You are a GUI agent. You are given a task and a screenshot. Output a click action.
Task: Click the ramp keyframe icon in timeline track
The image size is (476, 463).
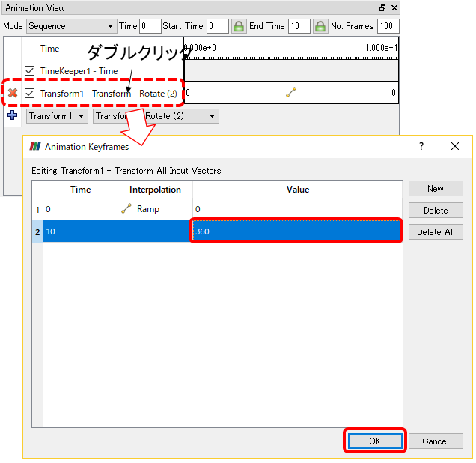click(291, 92)
